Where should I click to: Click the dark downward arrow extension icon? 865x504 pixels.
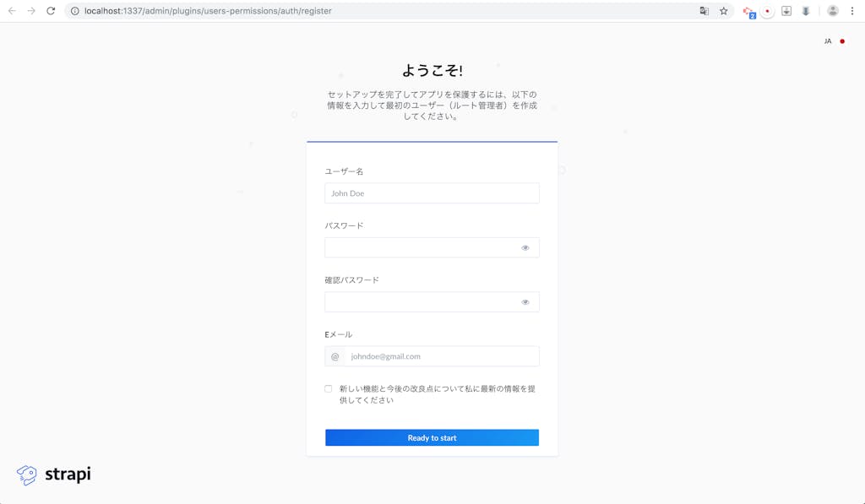pyautogui.click(x=806, y=11)
